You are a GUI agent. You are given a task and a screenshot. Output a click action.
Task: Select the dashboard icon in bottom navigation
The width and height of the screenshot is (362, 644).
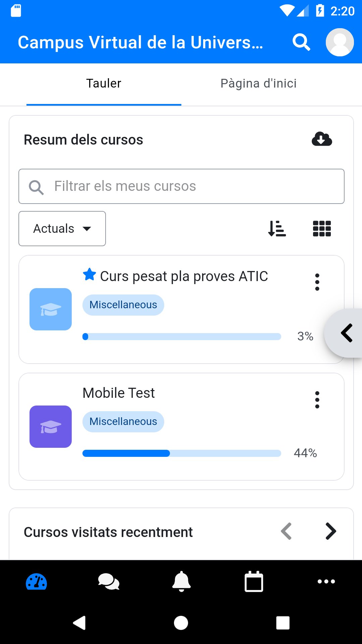36,582
